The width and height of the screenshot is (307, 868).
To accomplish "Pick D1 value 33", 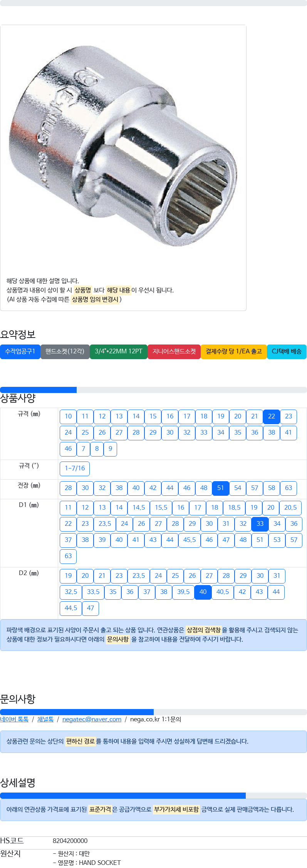I will pyautogui.click(x=260, y=524).
